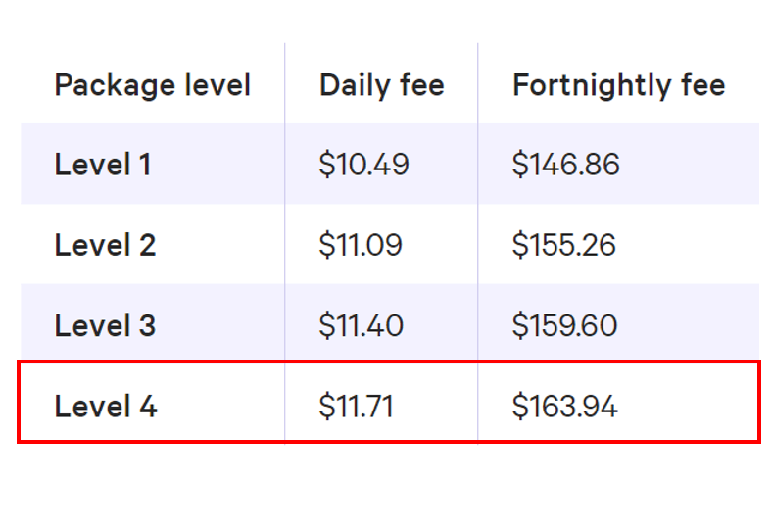Click the Fortnightly fee column header
This screenshot has height=532, width=772.
click(x=618, y=85)
